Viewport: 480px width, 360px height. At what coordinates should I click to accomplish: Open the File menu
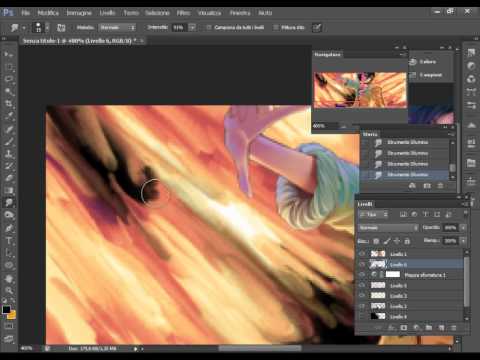(26, 13)
